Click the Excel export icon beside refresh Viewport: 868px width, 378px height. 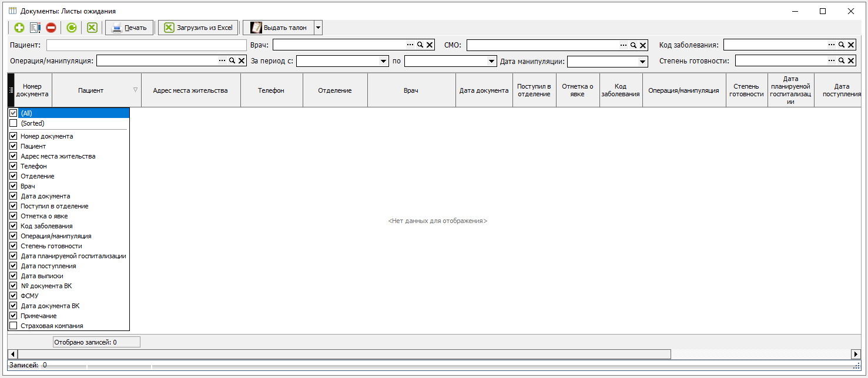pyautogui.click(x=92, y=28)
